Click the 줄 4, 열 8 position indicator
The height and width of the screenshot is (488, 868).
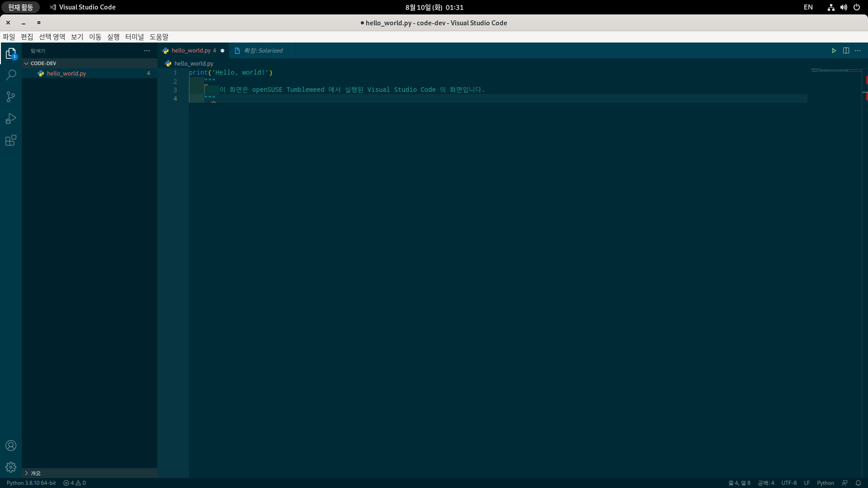pyautogui.click(x=739, y=483)
